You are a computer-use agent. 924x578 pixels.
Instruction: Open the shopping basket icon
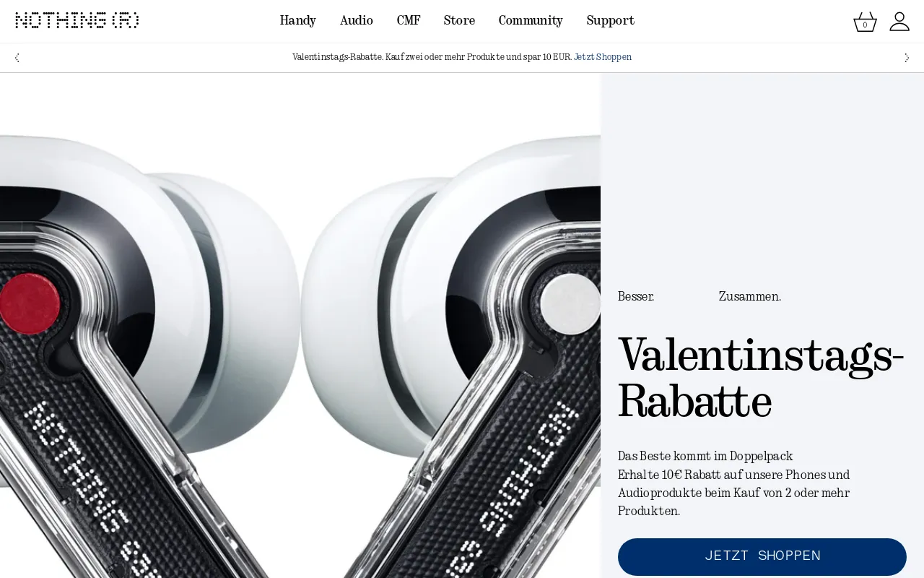point(865,21)
